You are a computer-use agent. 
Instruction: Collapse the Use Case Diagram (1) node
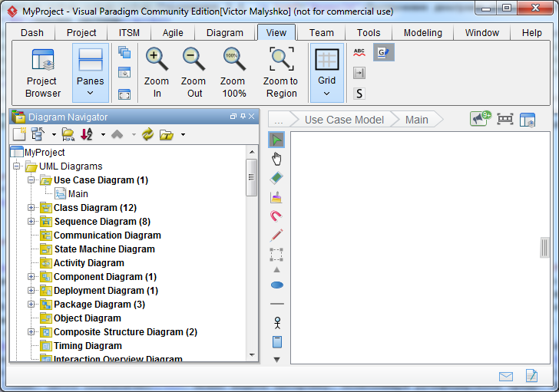point(31,180)
